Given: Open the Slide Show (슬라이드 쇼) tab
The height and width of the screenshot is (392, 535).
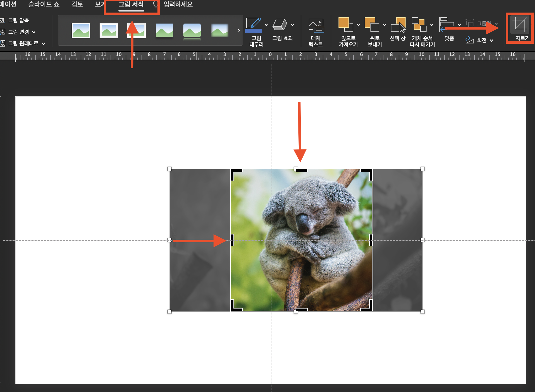Looking at the screenshot, I should 44,4.
